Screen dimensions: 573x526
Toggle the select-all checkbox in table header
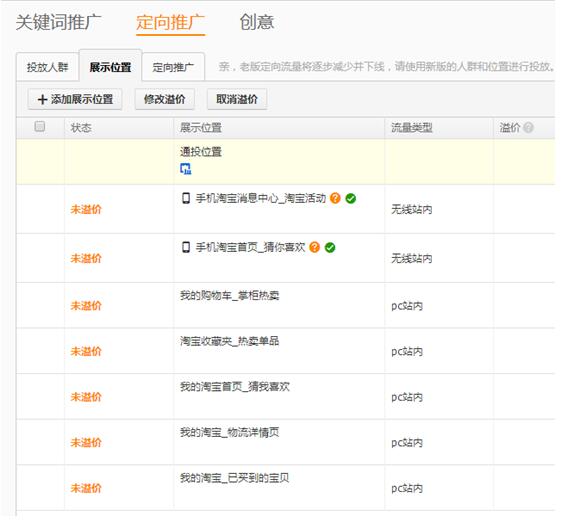click(39, 126)
